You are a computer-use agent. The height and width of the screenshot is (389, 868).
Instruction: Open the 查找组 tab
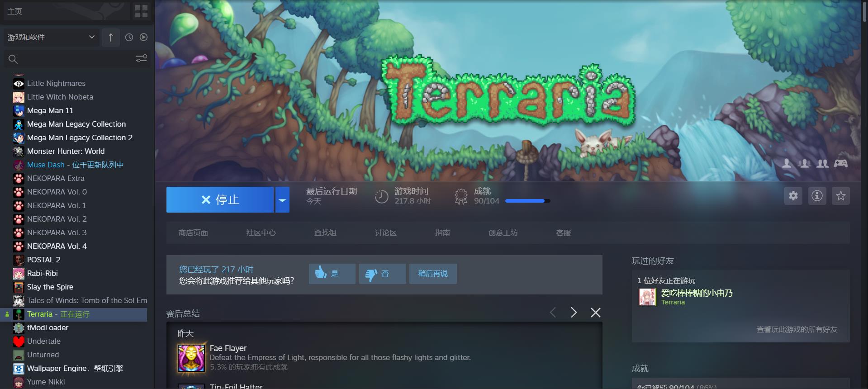click(325, 232)
